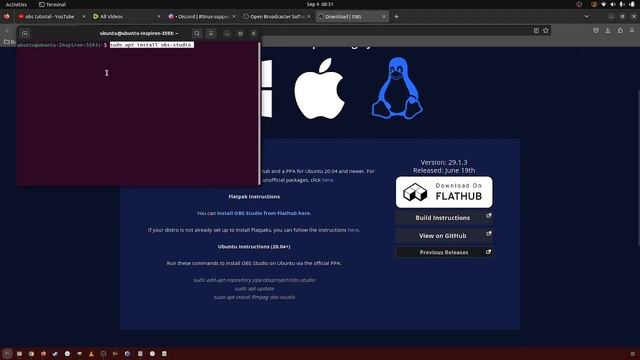Open the Firefox extensions icon
The width and height of the screenshot is (640, 360).
(620, 31)
